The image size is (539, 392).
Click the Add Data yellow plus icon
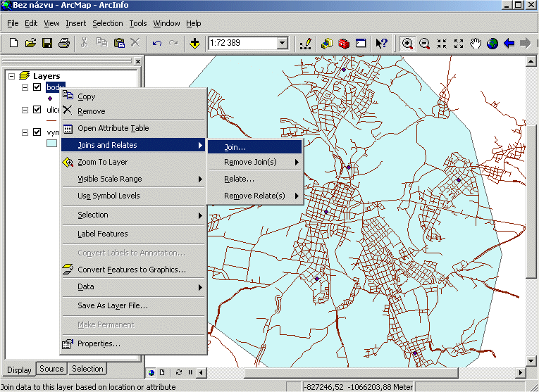click(194, 43)
